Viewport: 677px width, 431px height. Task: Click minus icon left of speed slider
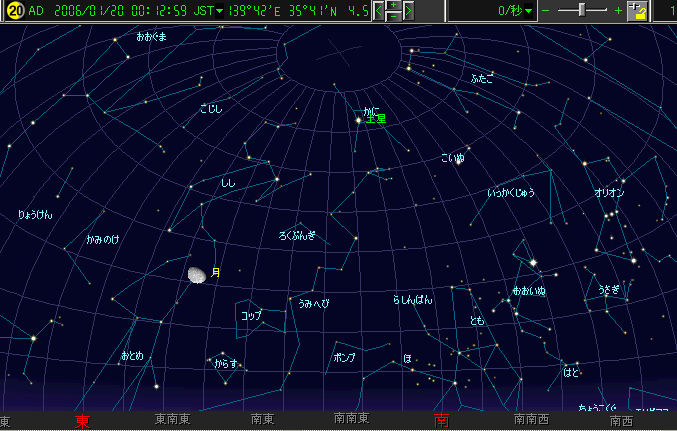pos(545,11)
